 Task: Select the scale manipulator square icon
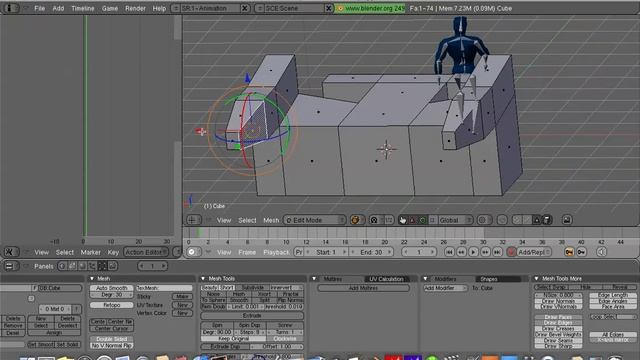click(432, 220)
